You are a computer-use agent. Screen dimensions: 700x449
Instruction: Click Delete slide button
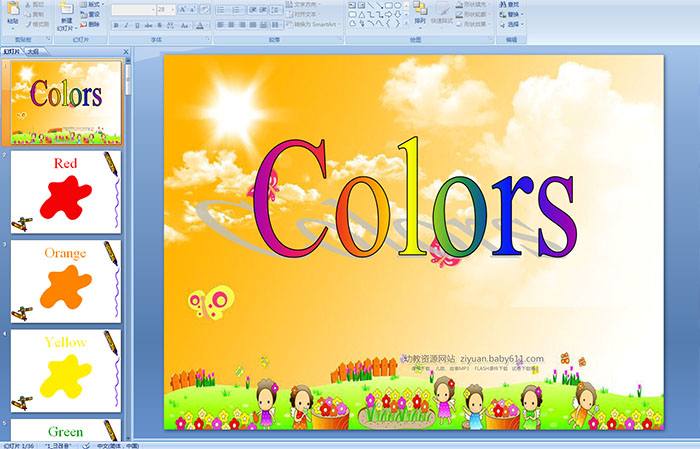[x=90, y=24]
